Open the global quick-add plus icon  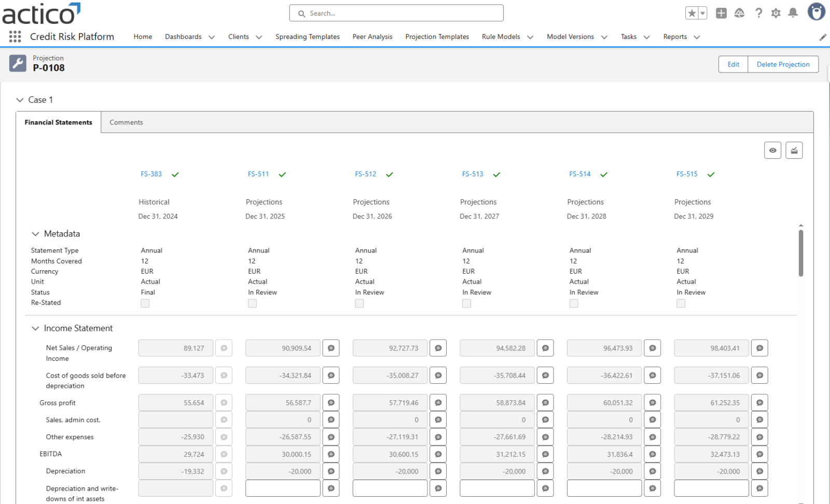[x=721, y=13]
